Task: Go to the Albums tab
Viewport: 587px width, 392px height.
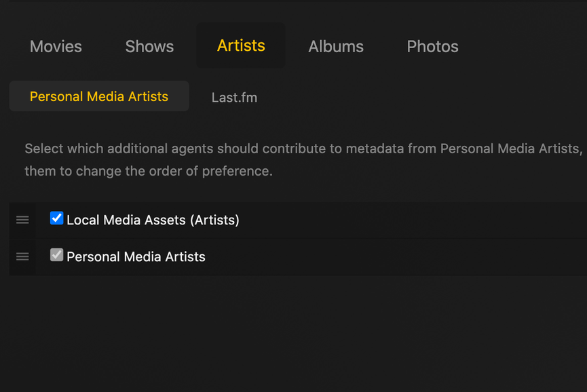Action: coord(336,46)
